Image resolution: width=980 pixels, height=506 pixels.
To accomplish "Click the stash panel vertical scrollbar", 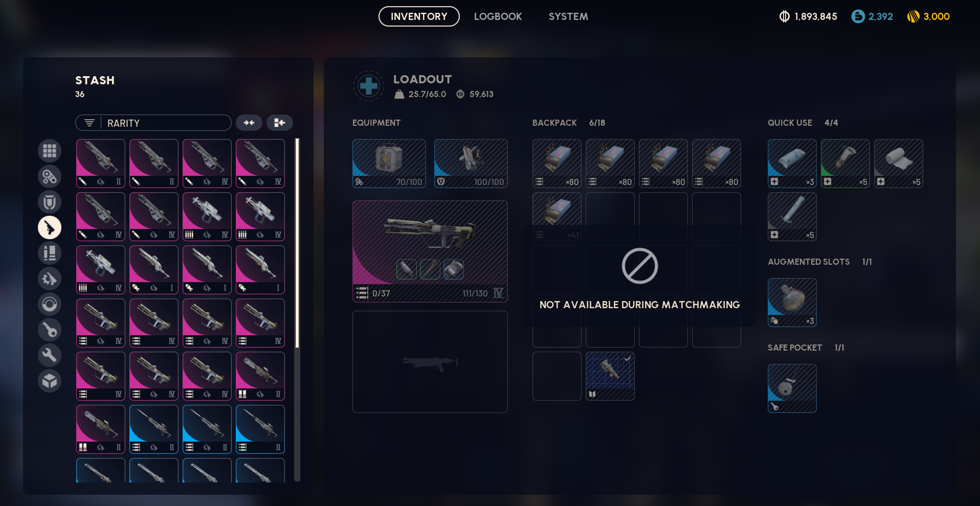I will pos(297,309).
